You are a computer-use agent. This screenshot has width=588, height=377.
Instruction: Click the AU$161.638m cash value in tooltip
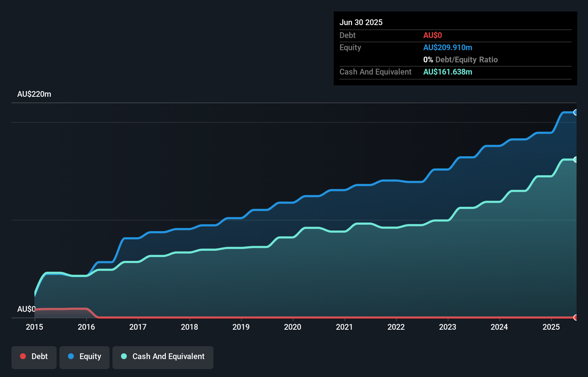point(448,72)
